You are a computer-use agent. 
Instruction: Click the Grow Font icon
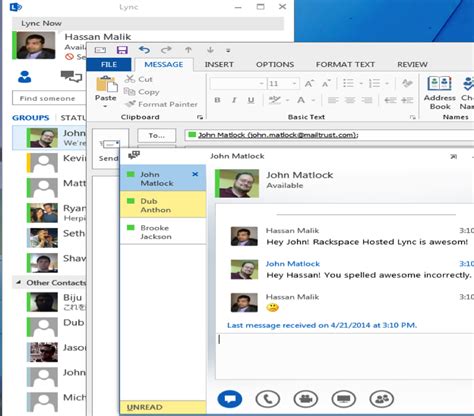click(309, 83)
